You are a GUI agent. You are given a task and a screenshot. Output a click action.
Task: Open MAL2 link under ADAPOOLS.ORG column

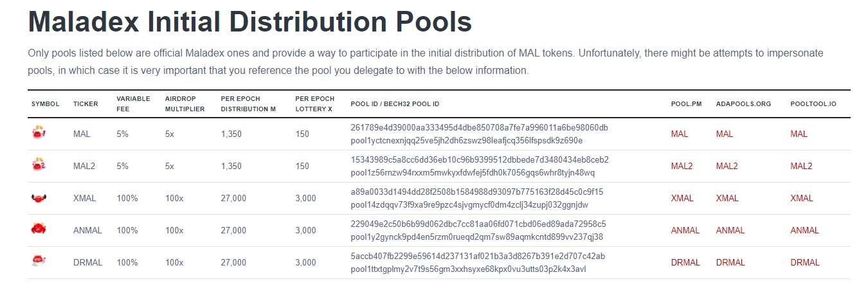click(x=727, y=166)
